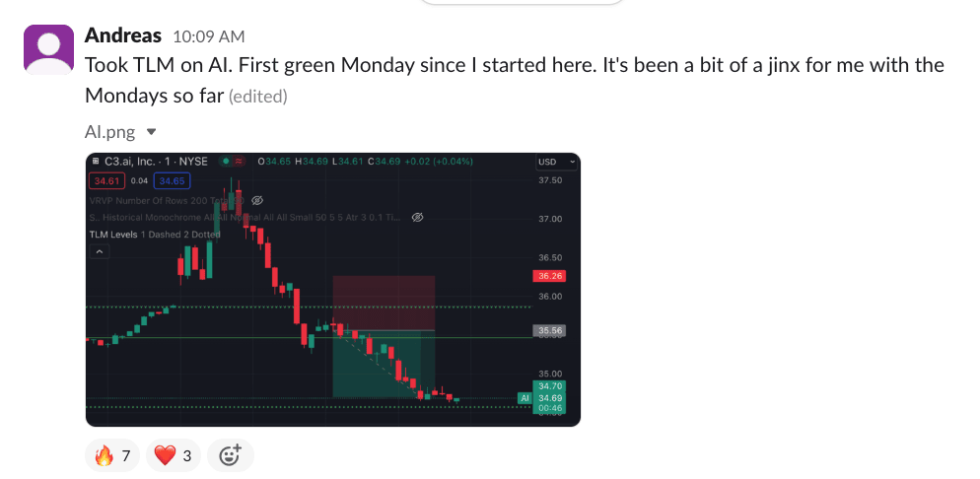Click the AI.png file name
The image size is (980, 479).
point(109,131)
